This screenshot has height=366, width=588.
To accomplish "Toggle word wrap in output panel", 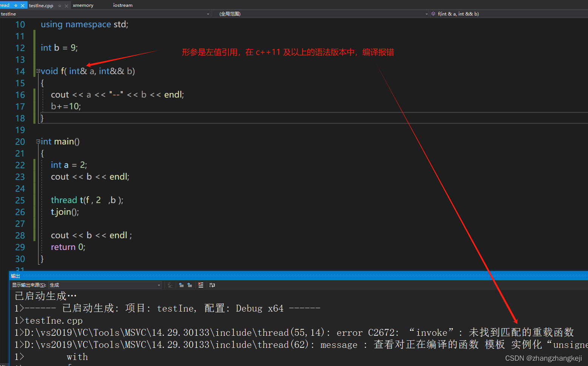I will point(212,285).
